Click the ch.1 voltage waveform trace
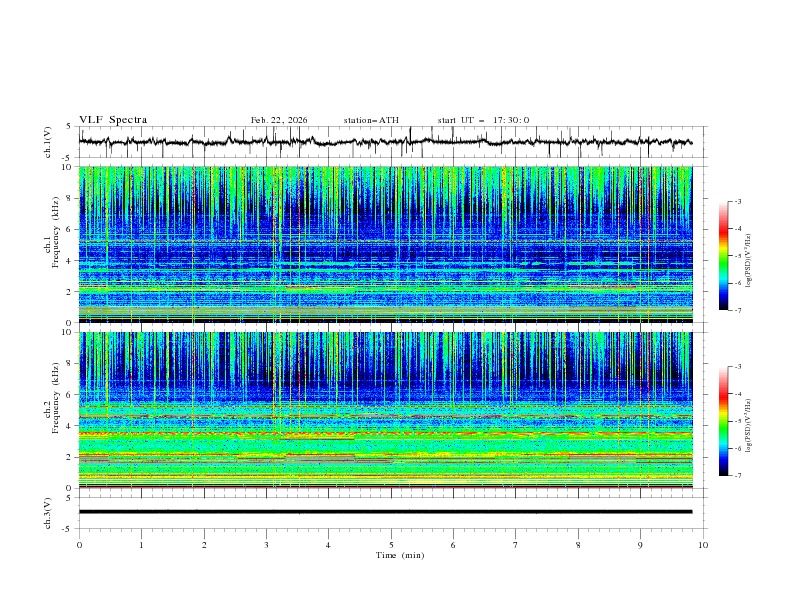This screenshot has width=792, height=612. 385,142
